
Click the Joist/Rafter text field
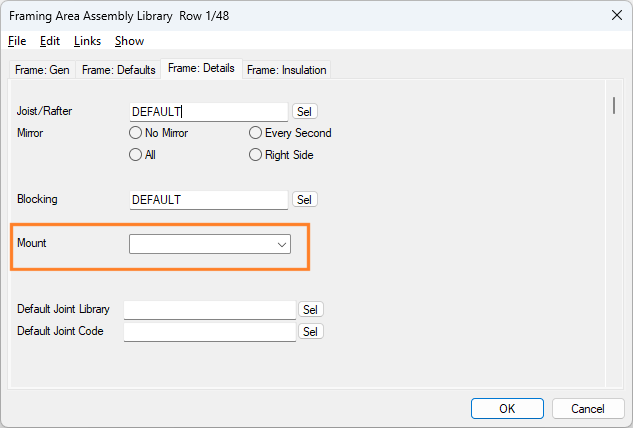click(x=209, y=112)
